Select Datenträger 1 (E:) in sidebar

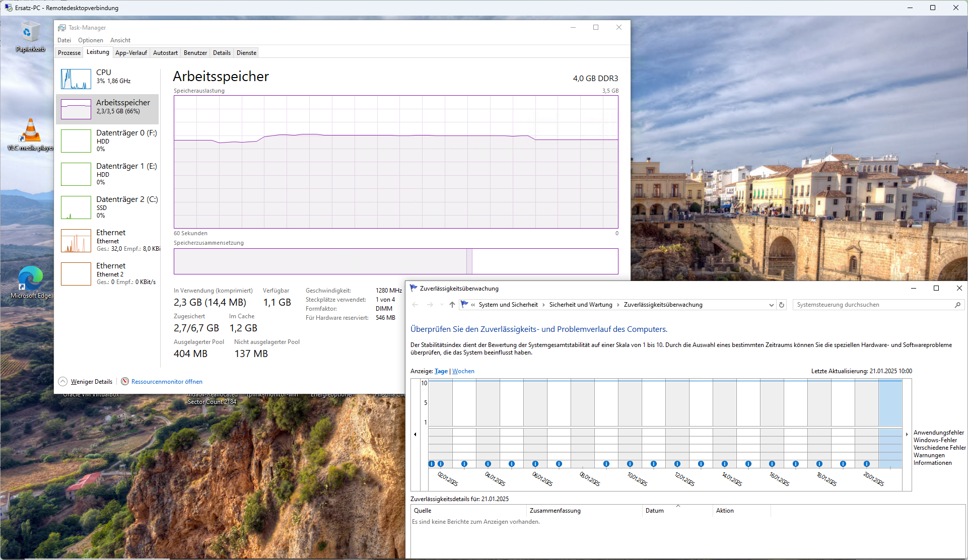[x=107, y=174]
